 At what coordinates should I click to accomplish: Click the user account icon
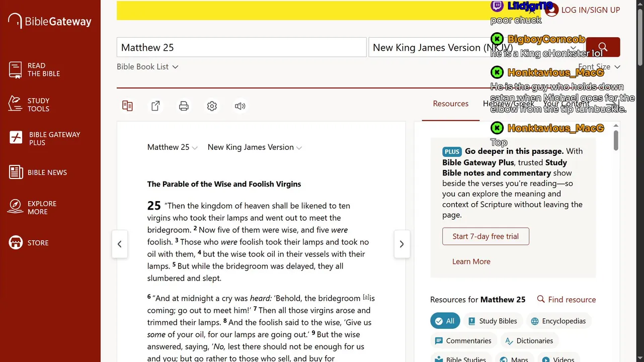[x=551, y=10]
